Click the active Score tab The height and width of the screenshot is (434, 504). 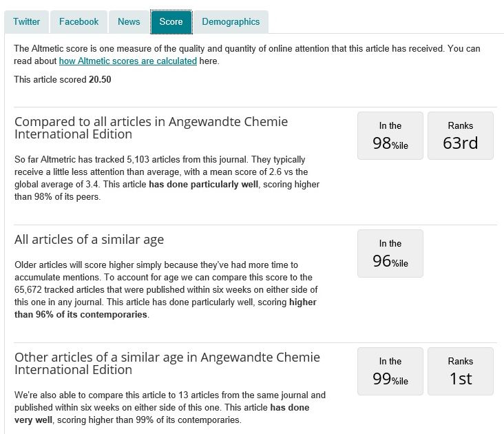click(171, 21)
